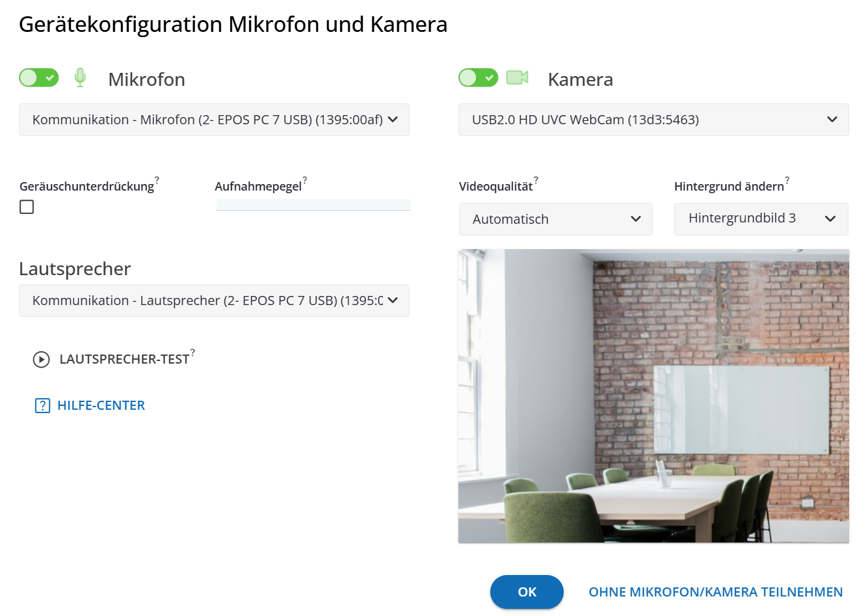Enable the Geräuschunterdrückung checkbox
The height and width of the screenshot is (616, 868).
pyautogui.click(x=27, y=207)
